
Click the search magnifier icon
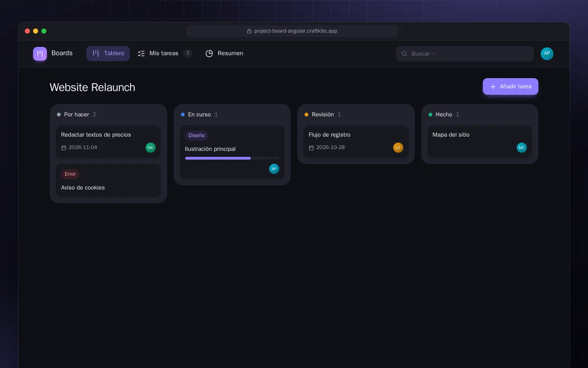pos(405,54)
